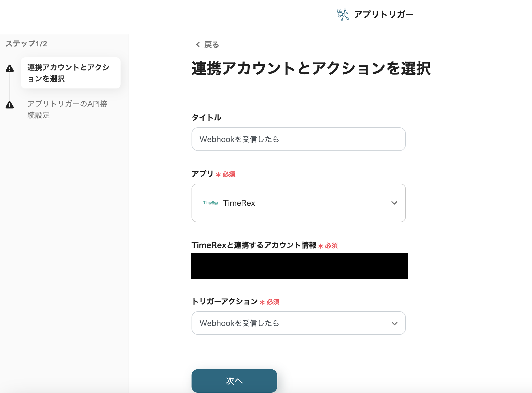The height and width of the screenshot is (393, 532).
Task: Click the app trigger network icon in header
Action: [343, 14]
